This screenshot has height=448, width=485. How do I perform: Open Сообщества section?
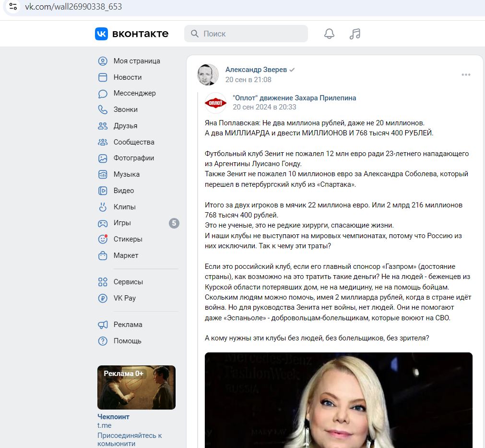point(134,142)
